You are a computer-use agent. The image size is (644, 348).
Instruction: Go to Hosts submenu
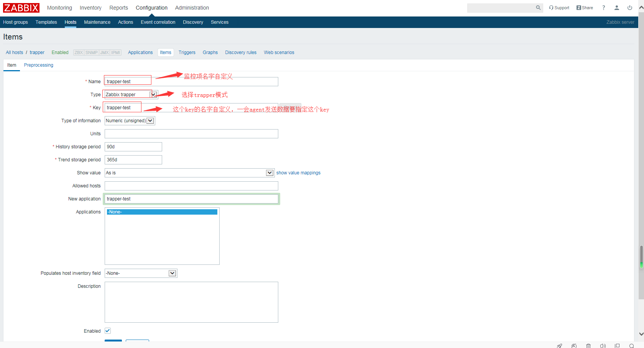click(x=71, y=22)
